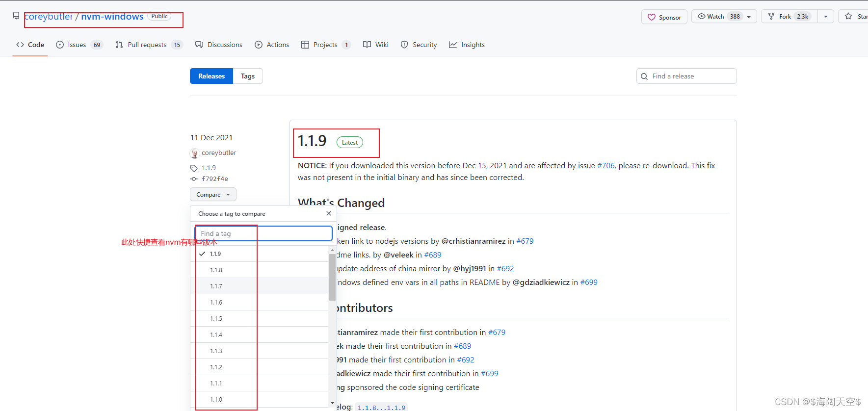Open the changelog pull request #679 link
The image size is (868, 411).
[x=525, y=241]
